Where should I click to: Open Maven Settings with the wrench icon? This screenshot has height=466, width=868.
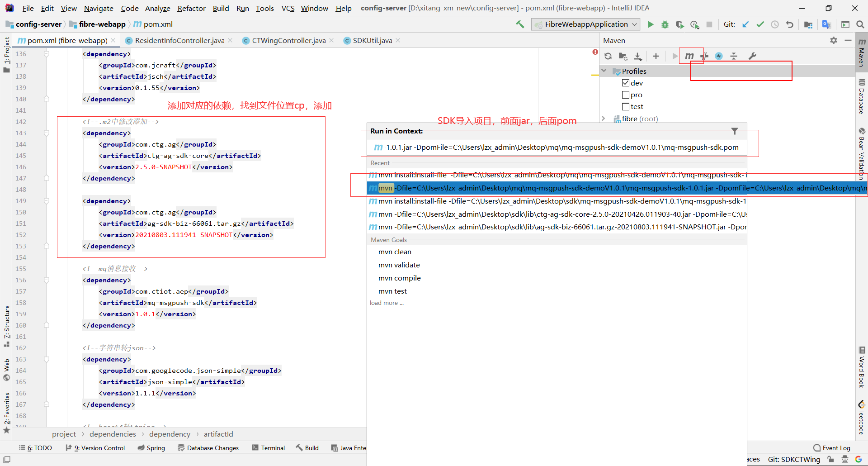coord(752,56)
